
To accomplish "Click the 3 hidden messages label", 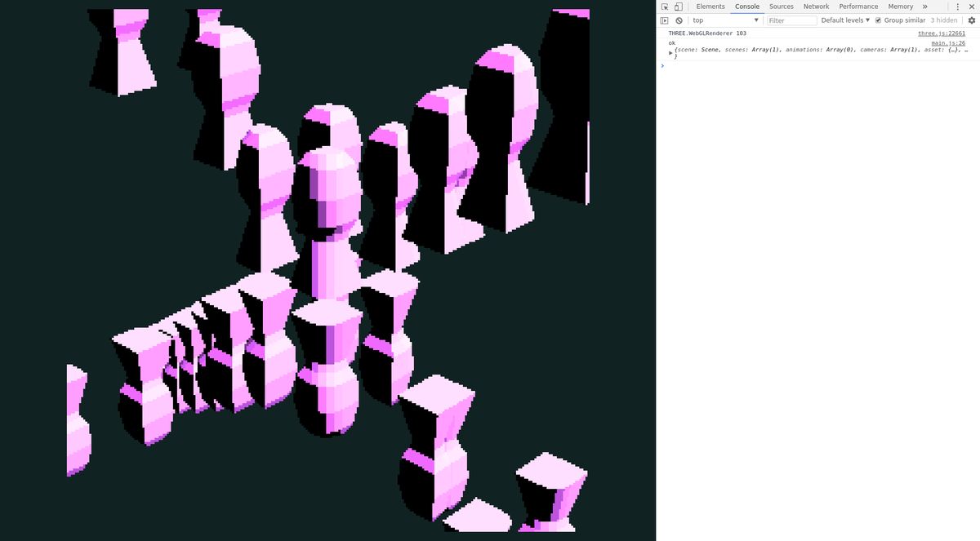I will click(x=943, y=20).
